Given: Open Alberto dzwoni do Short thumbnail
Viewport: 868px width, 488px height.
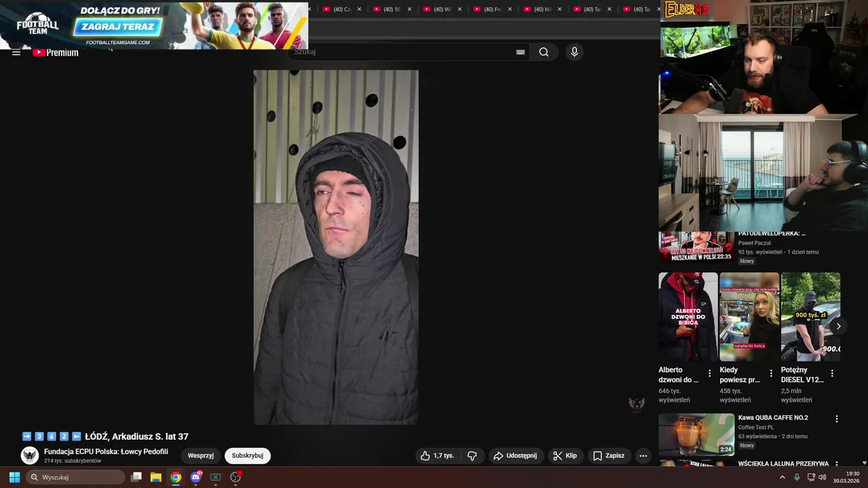Looking at the screenshot, I should pos(688,317).
